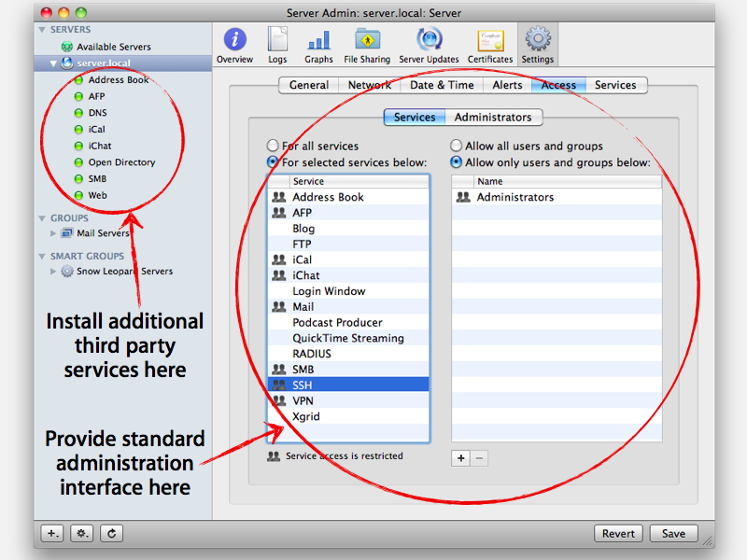Click the AFP green status indicator

click(78, 96)
